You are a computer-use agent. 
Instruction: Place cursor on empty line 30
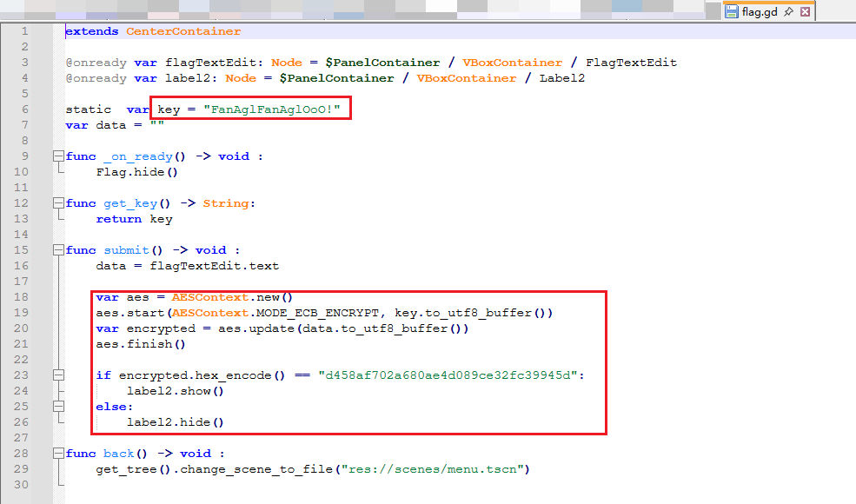pos(261,485)
